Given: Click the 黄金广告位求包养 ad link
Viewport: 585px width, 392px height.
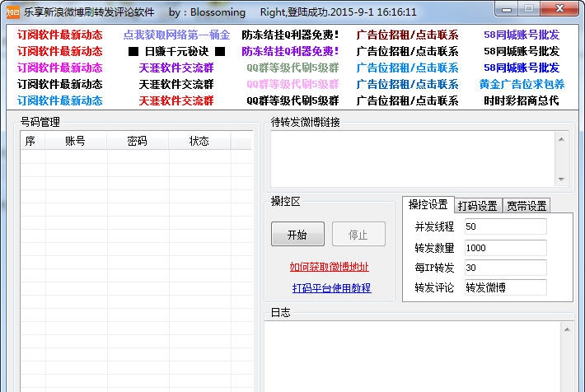Looking at the screenshot, I should click(x=522, y=85).
